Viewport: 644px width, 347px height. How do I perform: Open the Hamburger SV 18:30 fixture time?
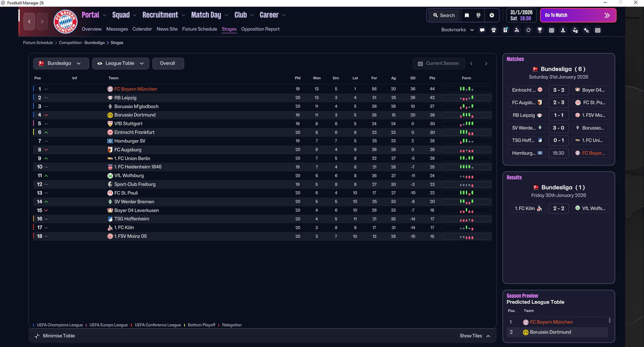coord(558,153)
